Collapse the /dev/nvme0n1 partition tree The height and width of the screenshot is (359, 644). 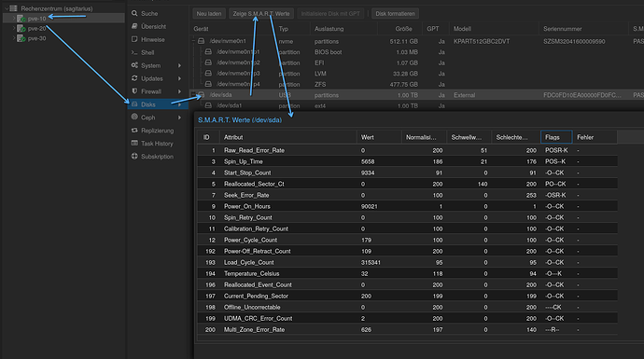194,41
